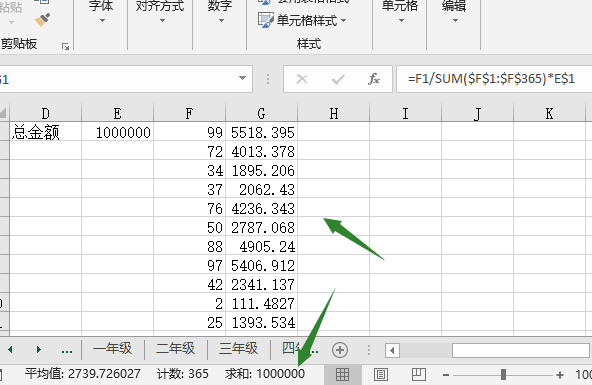This screenshot has height=385, width=592.
Task: Switch to the 一年级 sheet tab
Action: pos(113,349)
